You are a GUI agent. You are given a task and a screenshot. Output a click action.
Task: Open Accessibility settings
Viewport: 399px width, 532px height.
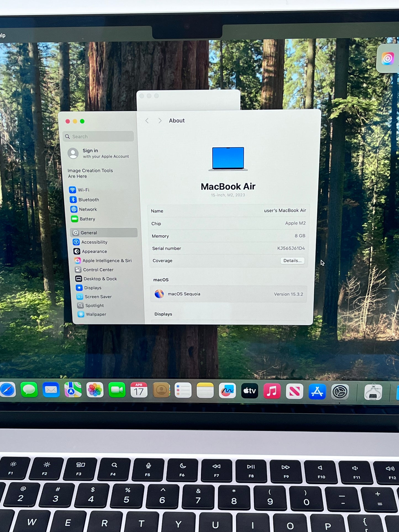(90, 242)
